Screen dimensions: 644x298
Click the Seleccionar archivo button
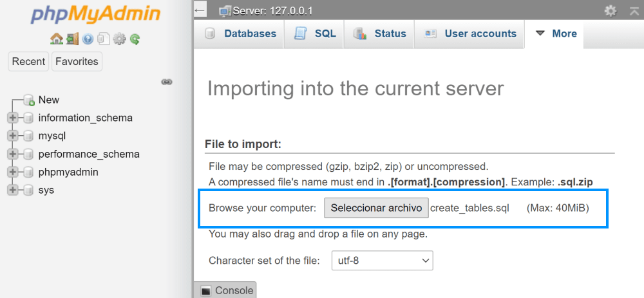(376, 208)
